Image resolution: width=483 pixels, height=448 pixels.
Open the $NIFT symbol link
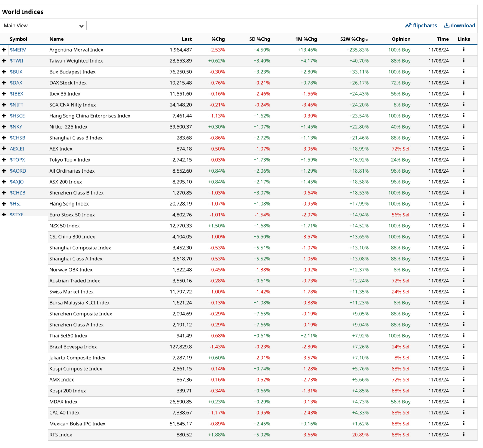pos(17,105)
